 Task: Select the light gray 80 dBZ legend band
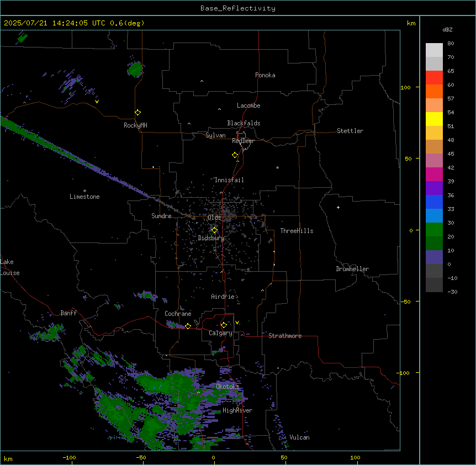tap(434, 50)
